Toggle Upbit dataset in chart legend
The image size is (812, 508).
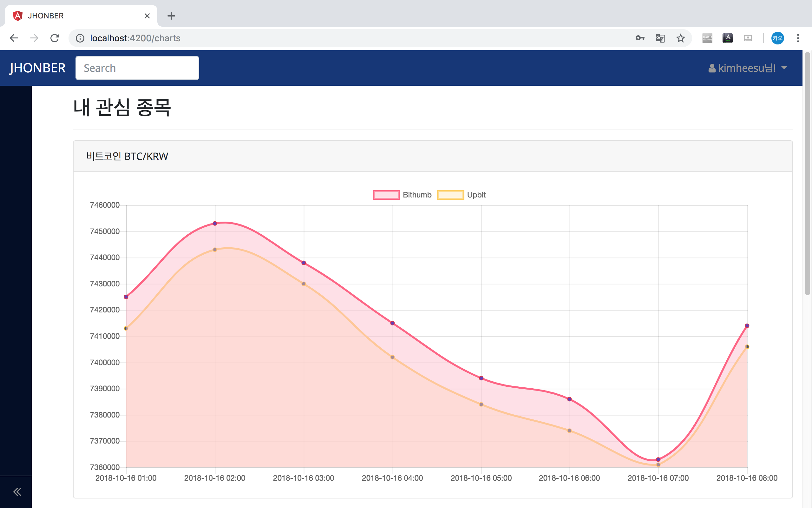point(462,195)
